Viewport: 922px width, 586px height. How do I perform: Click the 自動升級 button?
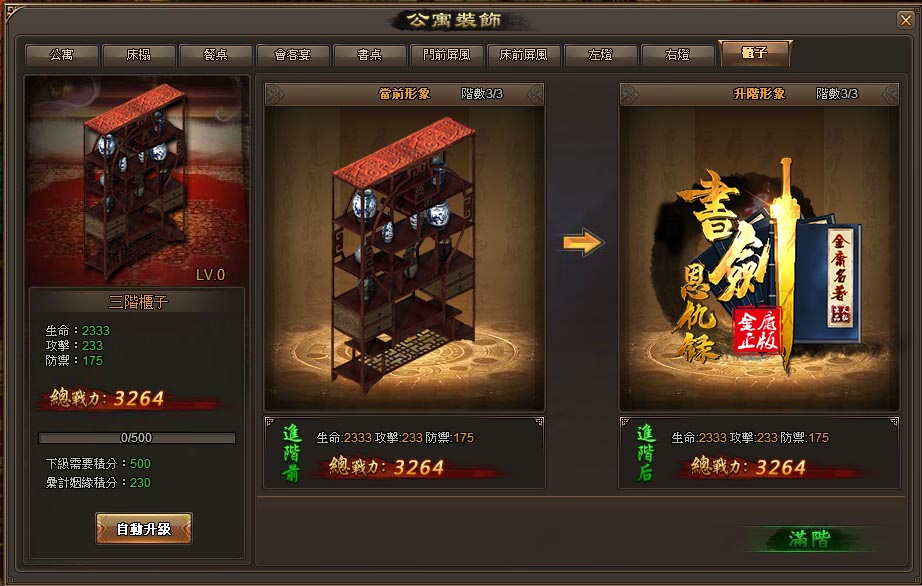click(144, 528)
